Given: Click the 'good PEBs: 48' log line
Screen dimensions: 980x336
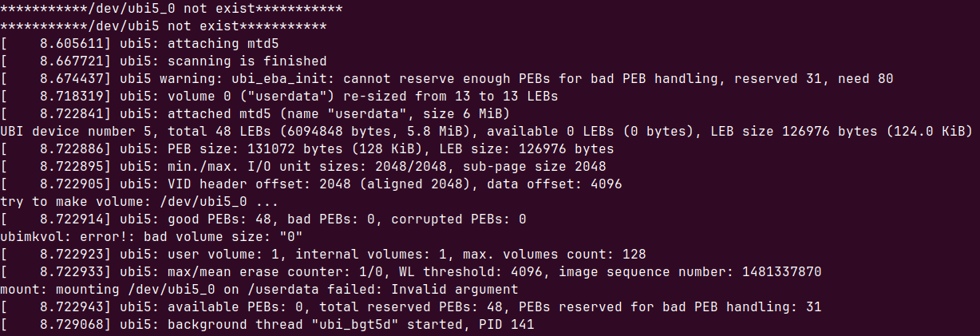Looking at the screenshot, I should pyautogui.click(x=263, y=219).
